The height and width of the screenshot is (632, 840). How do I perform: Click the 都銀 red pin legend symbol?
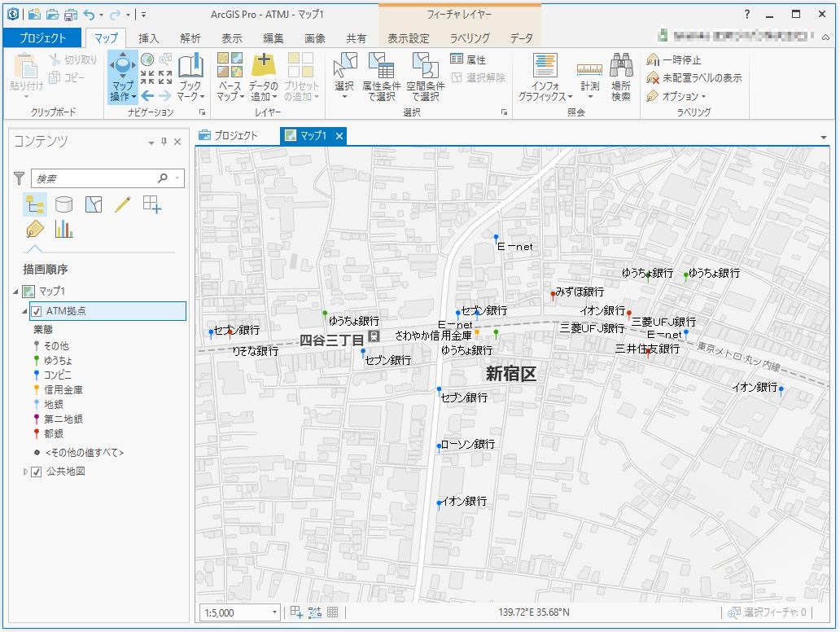pyautogui.click(x=37, y=433)
